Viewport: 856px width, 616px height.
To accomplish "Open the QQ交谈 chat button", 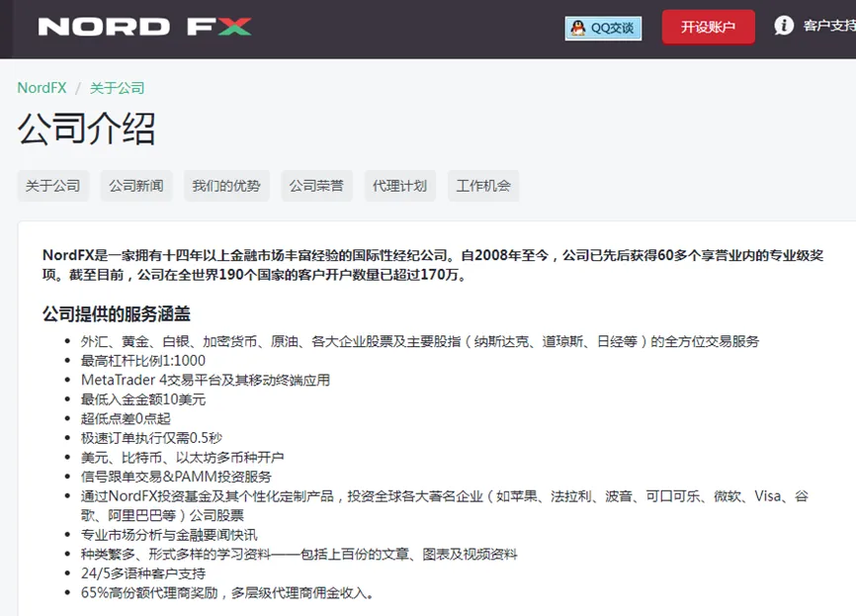I will pyautogui.click(x=603, y=28).
